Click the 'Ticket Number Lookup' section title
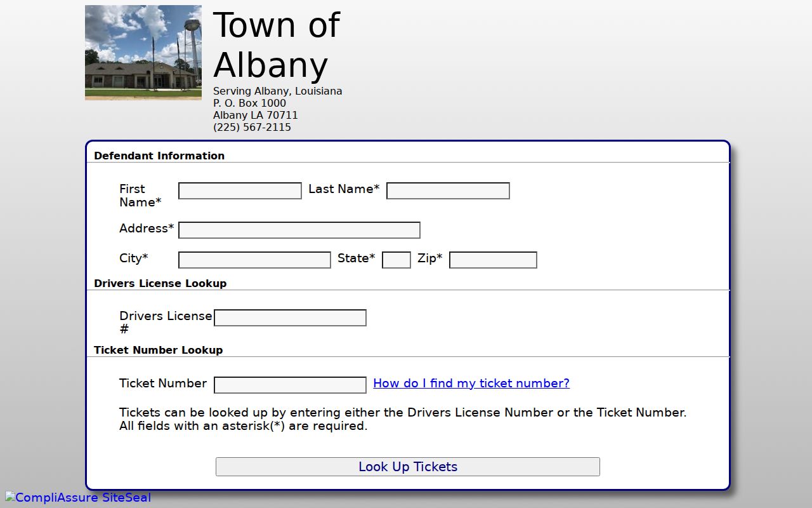The height and width of the screenshot is (508, 812). pos(159,350)
